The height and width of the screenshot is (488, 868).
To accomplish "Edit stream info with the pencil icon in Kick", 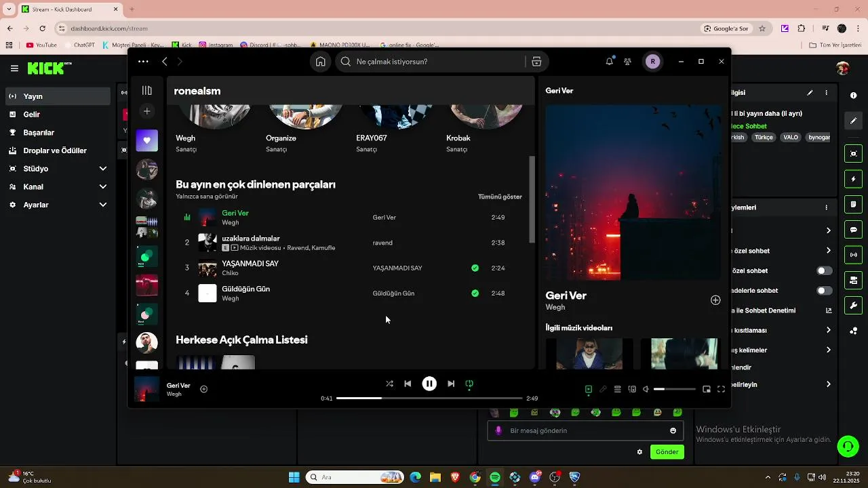I will [810, 93].
